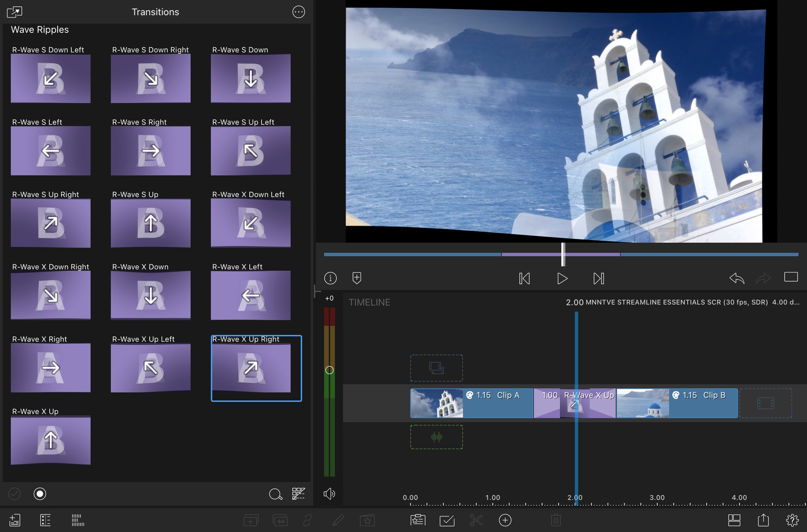The height and width of the screenshot is (532, 807).
Task: Jump to next clip edit
Action: pyautogui.click(x=598, y=278)
